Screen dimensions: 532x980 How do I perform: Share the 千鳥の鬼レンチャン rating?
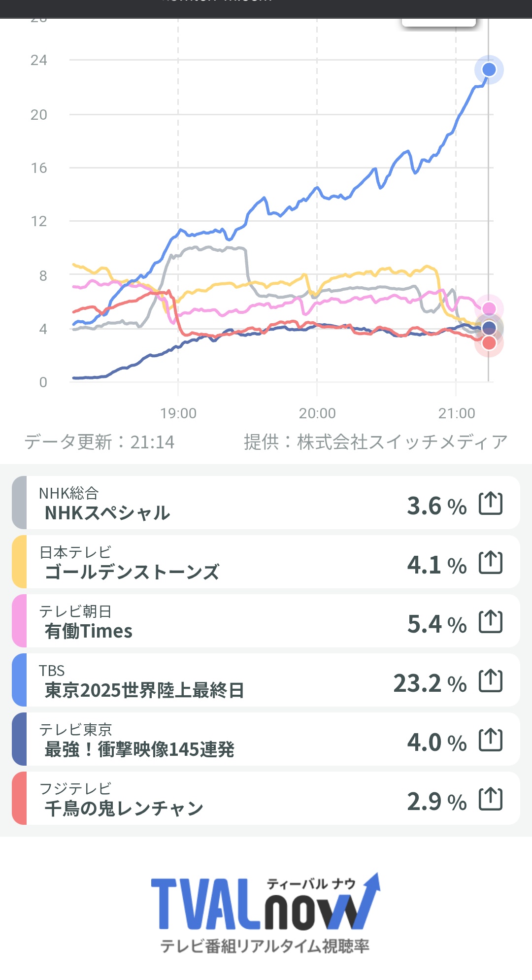click(x=491, y=799)
